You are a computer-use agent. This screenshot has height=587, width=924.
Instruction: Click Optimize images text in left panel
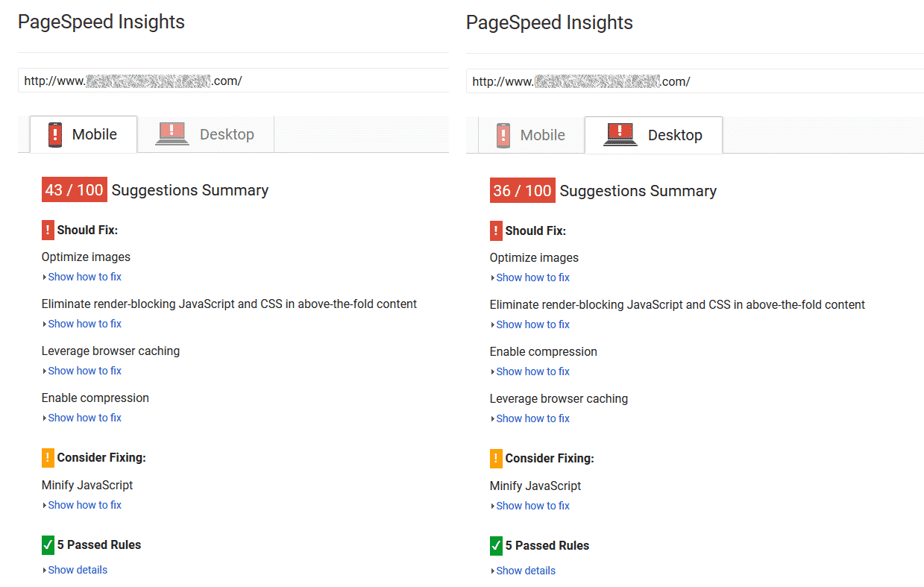coord(86,257)
